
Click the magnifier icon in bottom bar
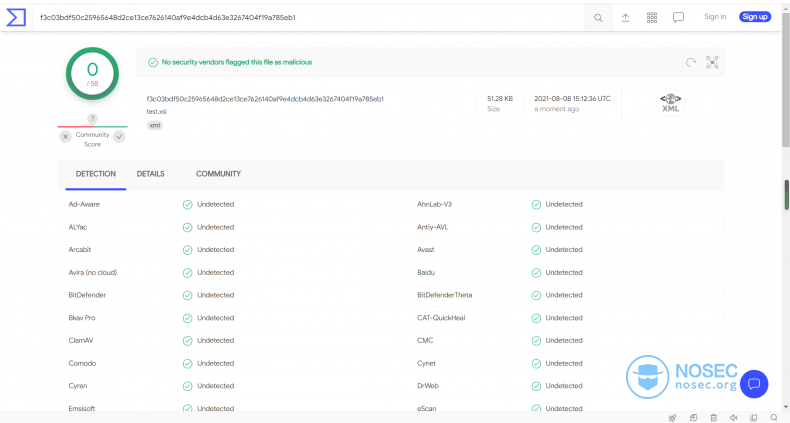point(774,417)
